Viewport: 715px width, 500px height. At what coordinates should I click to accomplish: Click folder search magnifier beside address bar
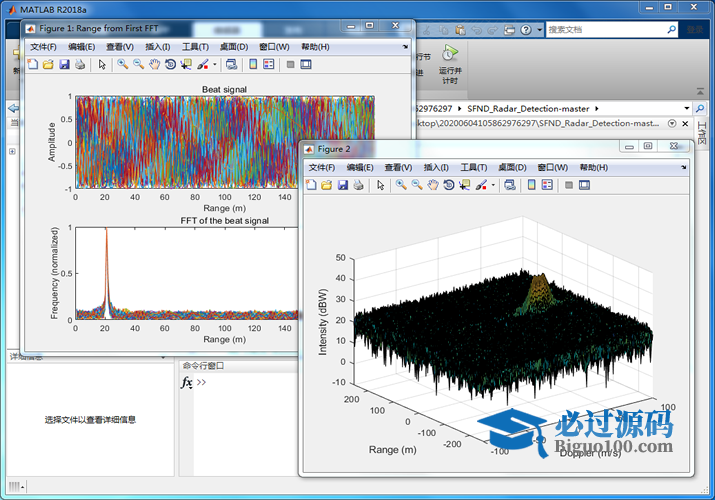699,108
